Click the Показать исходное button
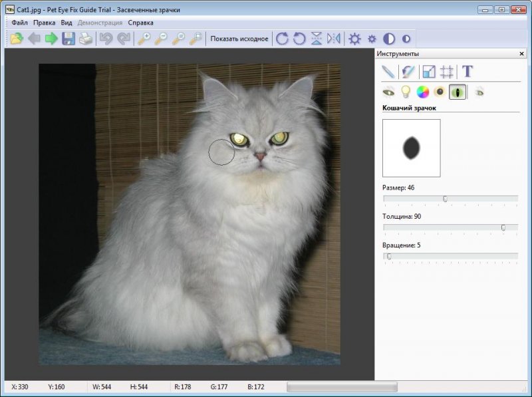 pyautogui.click(x=239, y=39)
